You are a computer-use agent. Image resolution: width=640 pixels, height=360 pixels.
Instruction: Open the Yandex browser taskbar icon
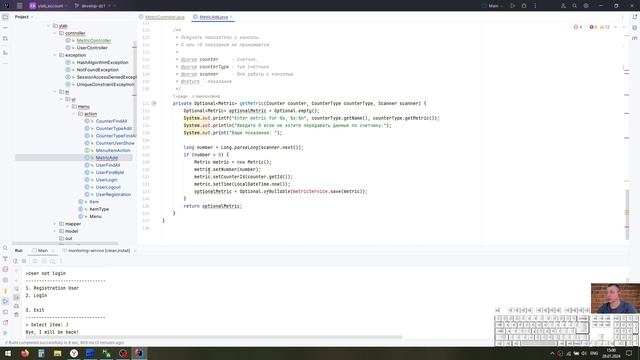coord(74,353)
